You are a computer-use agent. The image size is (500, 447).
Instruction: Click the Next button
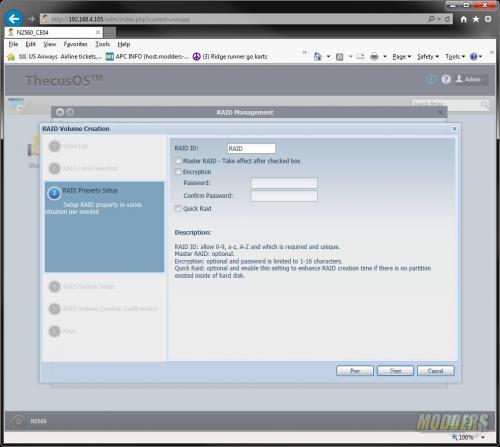tap(395, 371)
